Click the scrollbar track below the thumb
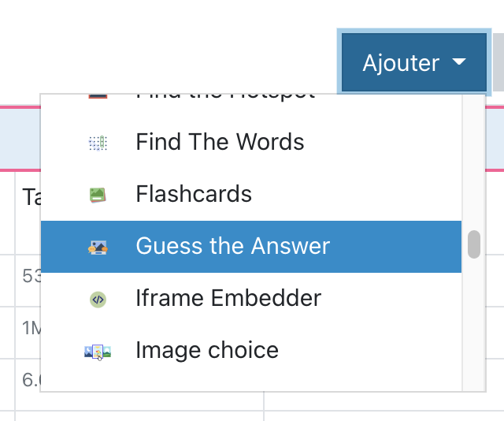Screen dimensions: 504x421 473,331
